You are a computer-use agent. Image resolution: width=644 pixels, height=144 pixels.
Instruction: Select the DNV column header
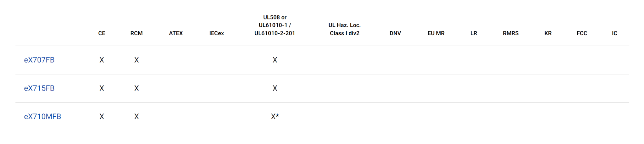395,33
